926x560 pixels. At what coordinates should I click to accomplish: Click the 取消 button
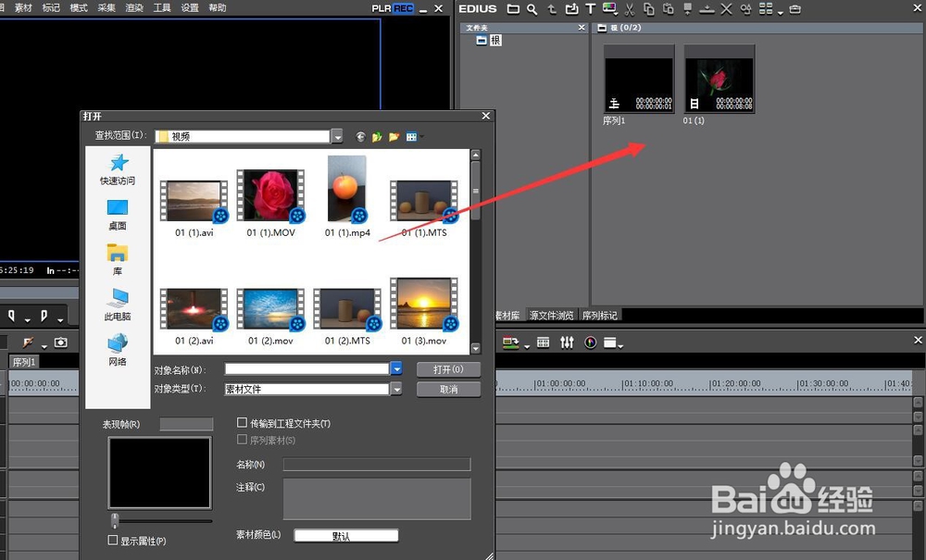coord(448,390)
